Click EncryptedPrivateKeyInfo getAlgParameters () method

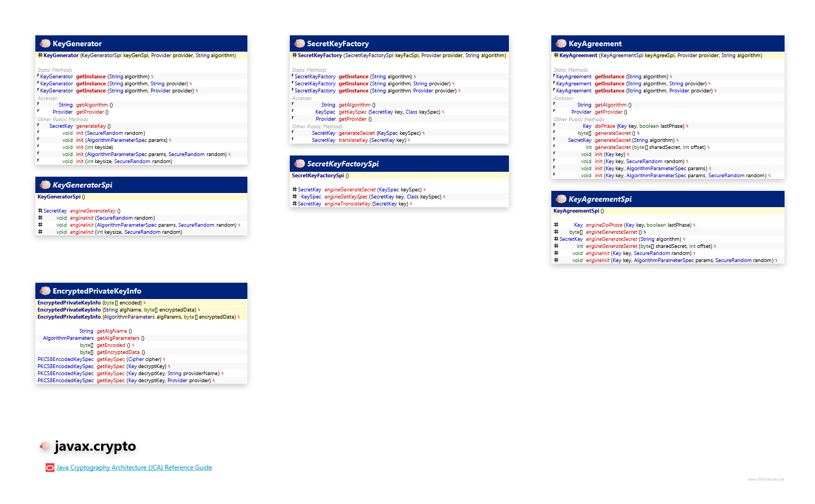141,338
